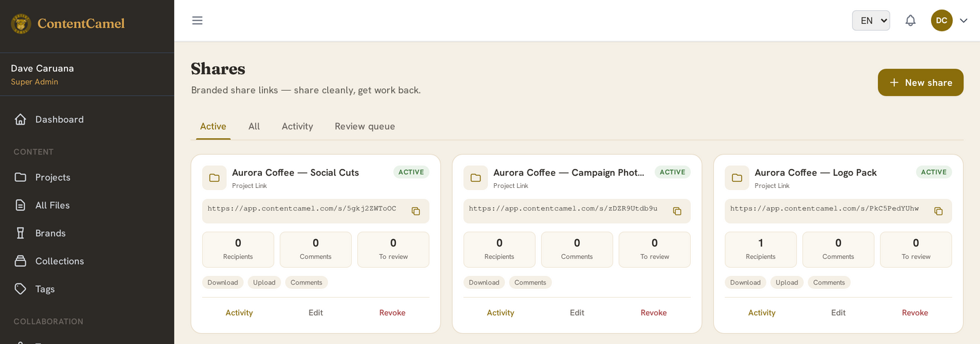The image size is (980, 344).
Task: Revoke the Campaign Photos share
Action: pos(653,313)
